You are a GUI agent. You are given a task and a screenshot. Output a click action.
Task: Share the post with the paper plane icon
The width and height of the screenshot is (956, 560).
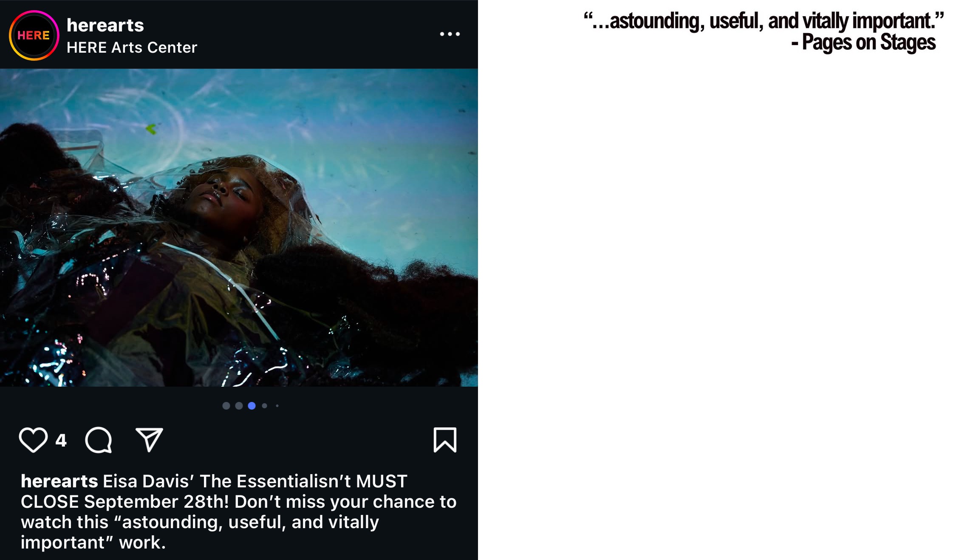click(x=149, y=439)
